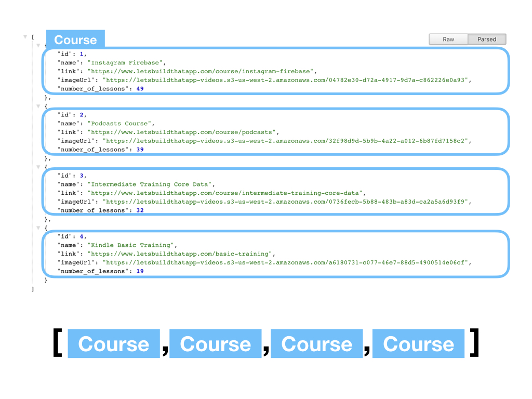Open imageUrl ending in 4900514e06cf
The height and width of the screenshot is (399, 532).
(x=285, y=262)
